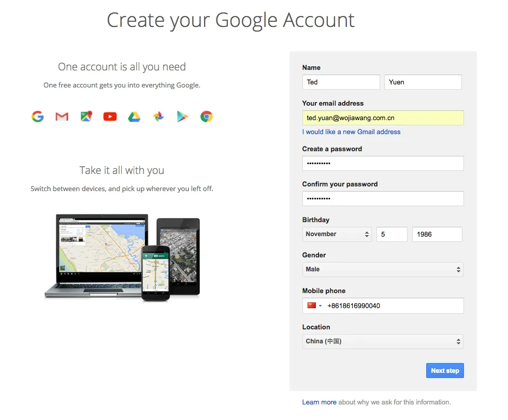Click the Next step button

[445, 370]
